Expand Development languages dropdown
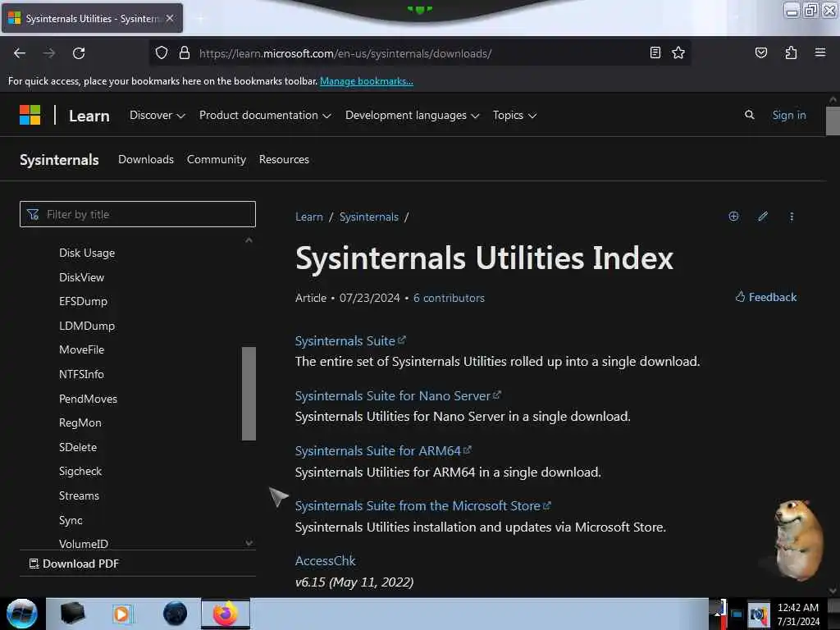The image size is (840, 630). coord(412,115)
